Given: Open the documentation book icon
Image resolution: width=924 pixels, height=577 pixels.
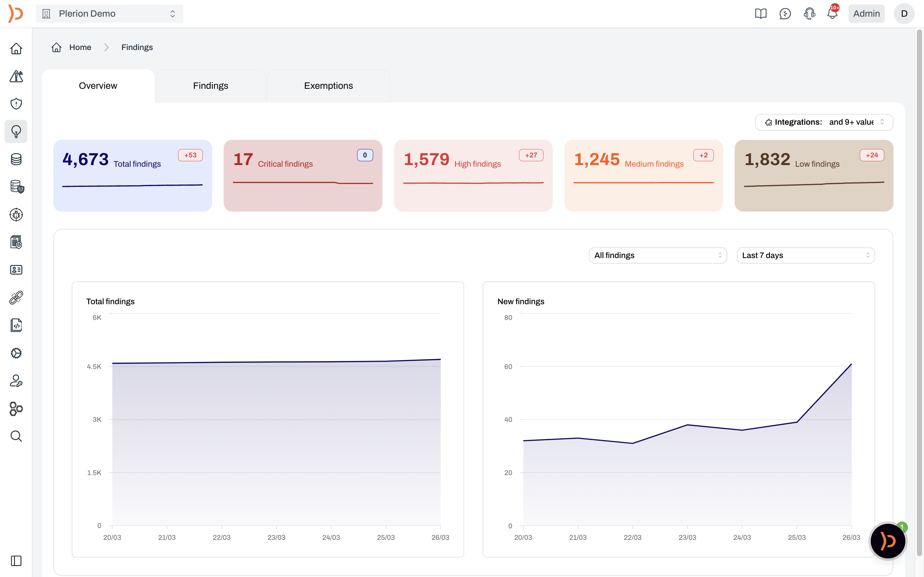Looking at the screenshot, I should tap(761, 14).
